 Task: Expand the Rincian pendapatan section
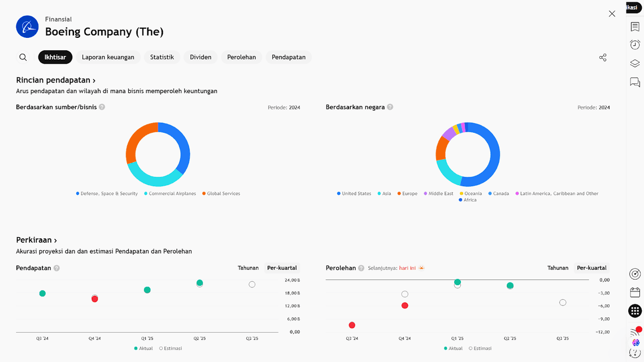coord(55,80)
